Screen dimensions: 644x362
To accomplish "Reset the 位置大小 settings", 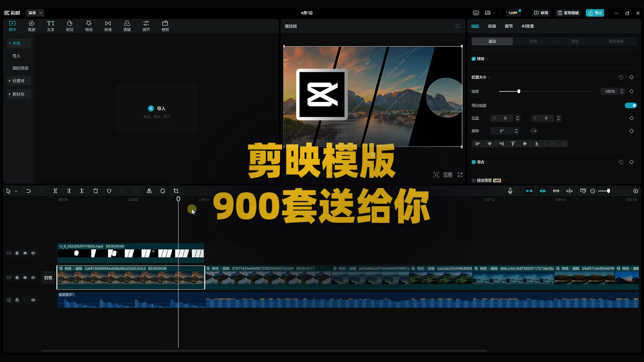I will tap(621, 77).
